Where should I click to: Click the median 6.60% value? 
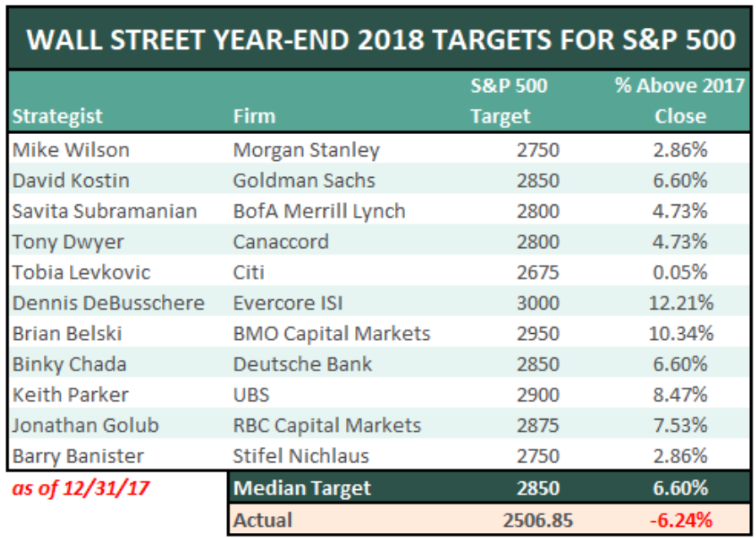pos(680,488)
